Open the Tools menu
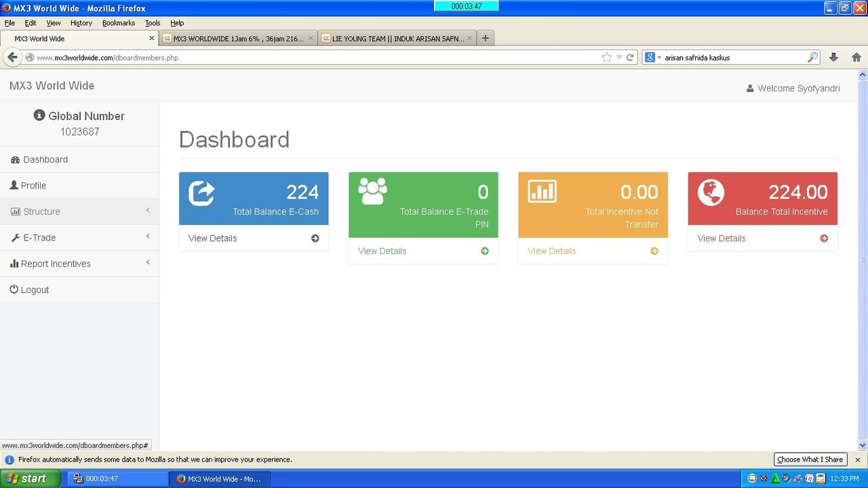This screenshot has height=488, width=868. coord(153,22)
